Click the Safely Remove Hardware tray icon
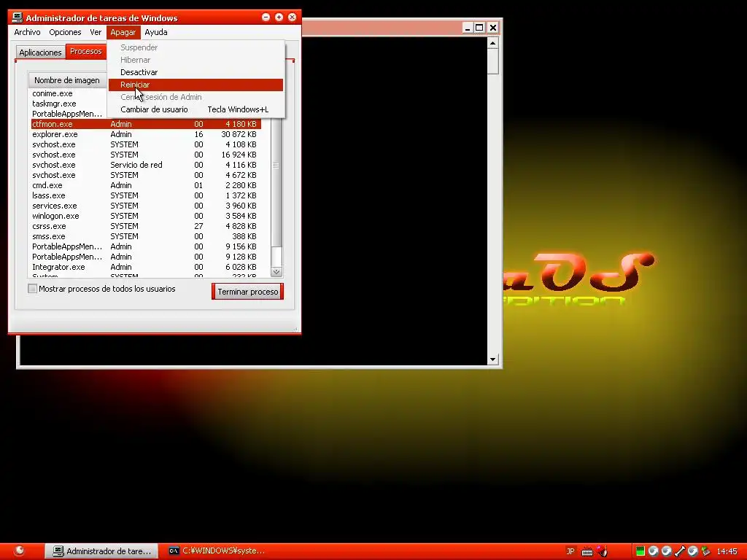 point(705,551)
